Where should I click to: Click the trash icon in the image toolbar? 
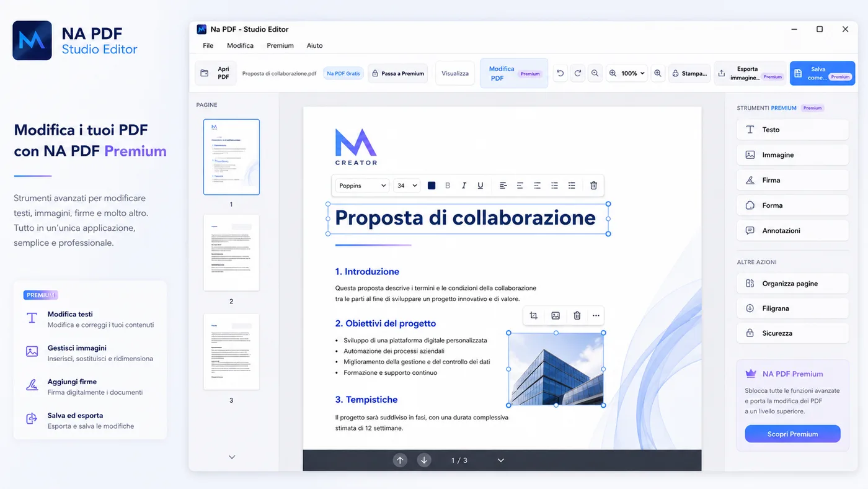[x=577, y=316]
